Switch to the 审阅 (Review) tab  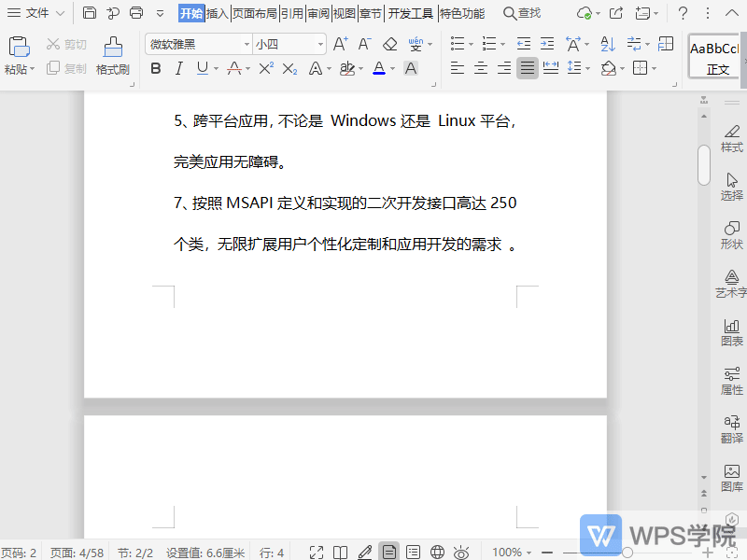(318, 13)
